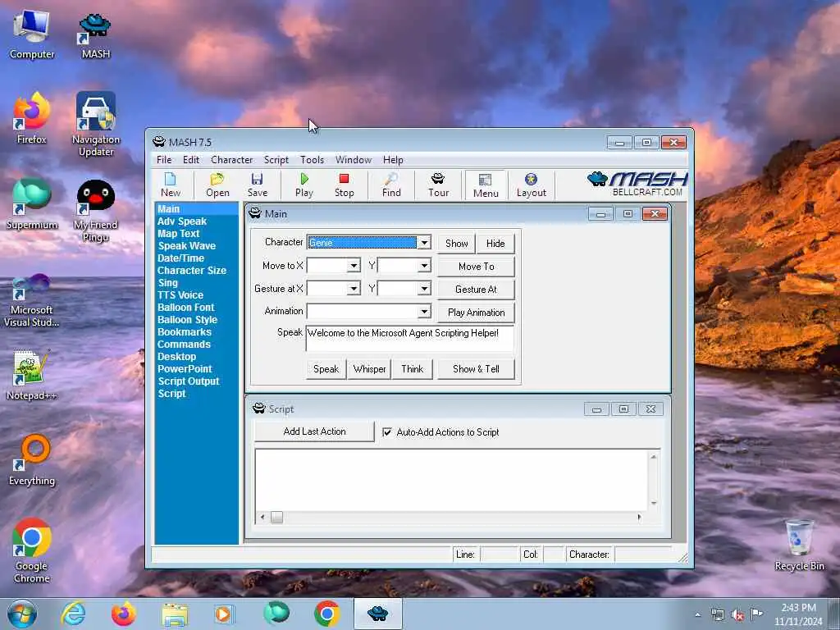Click the Show & Tell button
840x630 pixels.
coord(476,369)
